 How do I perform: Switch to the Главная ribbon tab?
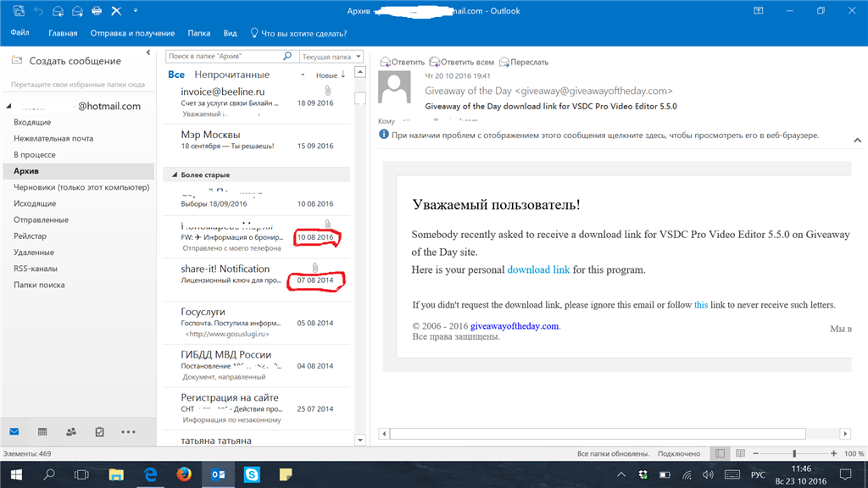(63, 33)
